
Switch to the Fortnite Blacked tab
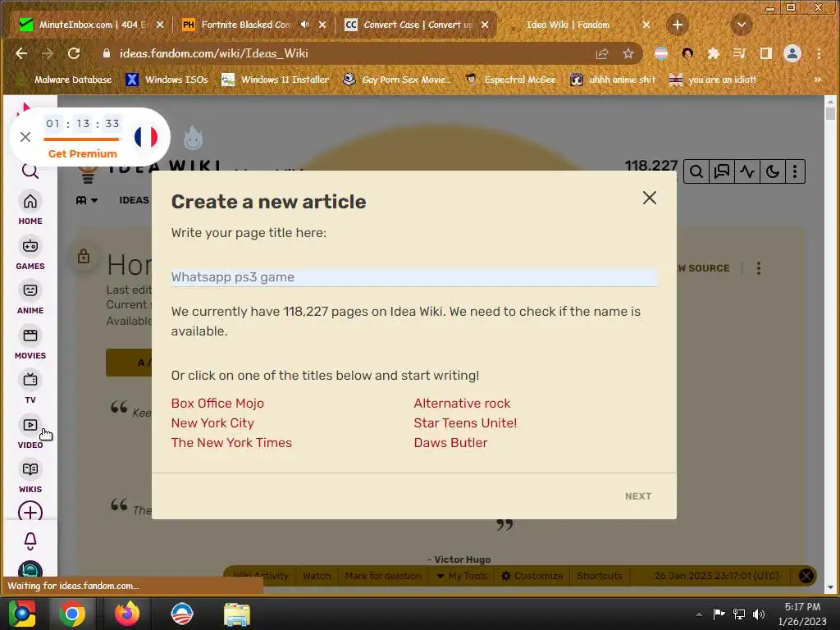(x=245, y=25)
